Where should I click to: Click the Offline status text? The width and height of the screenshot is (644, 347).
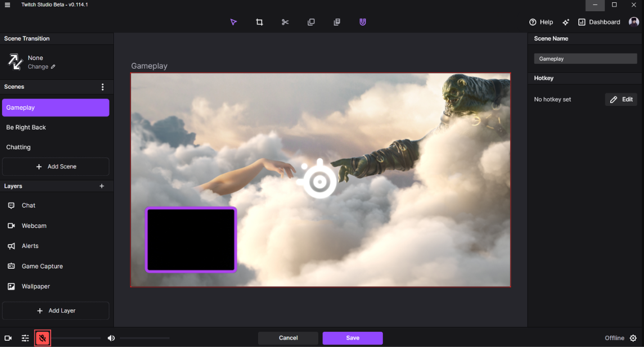[x=614, y=338]
